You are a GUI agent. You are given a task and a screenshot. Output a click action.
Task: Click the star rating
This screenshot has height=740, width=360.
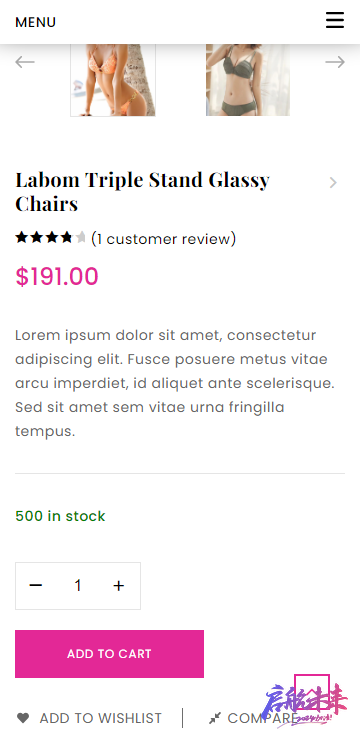pos(50,237)
